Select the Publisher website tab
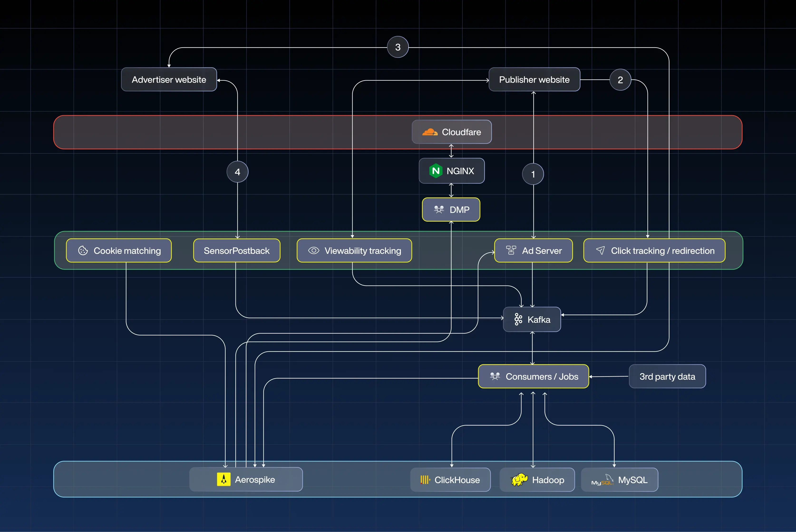The height and width of the screenshot is (532, 796). [x=534, y=79]
